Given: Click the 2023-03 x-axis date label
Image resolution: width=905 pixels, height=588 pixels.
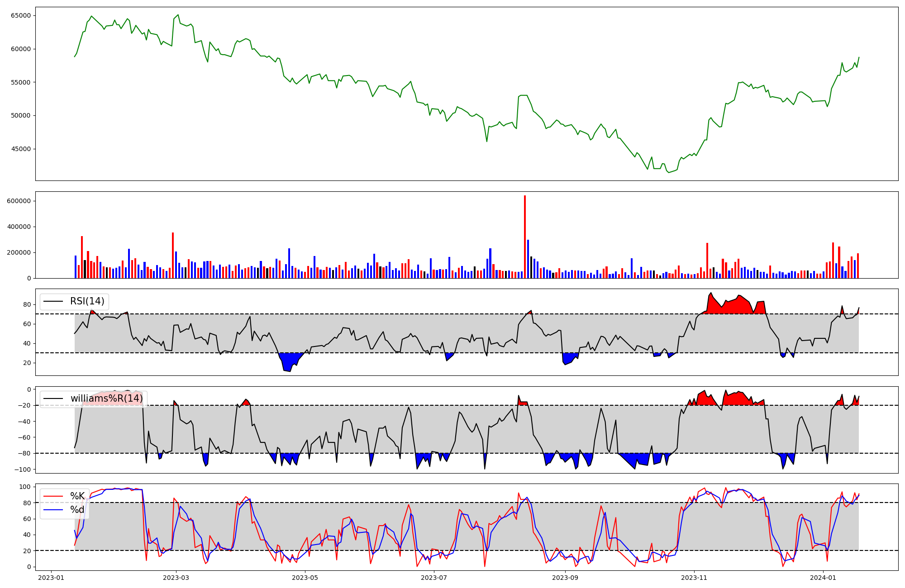Looking at the screenshot, I should (176, 578).
